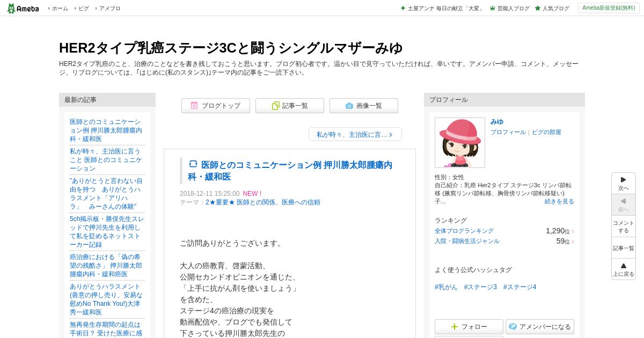
Task: Open article title 医師とのコミュニケーション例 押川勝太郎腫瘍内科・緩和医
Action: (x=290, y=171)
